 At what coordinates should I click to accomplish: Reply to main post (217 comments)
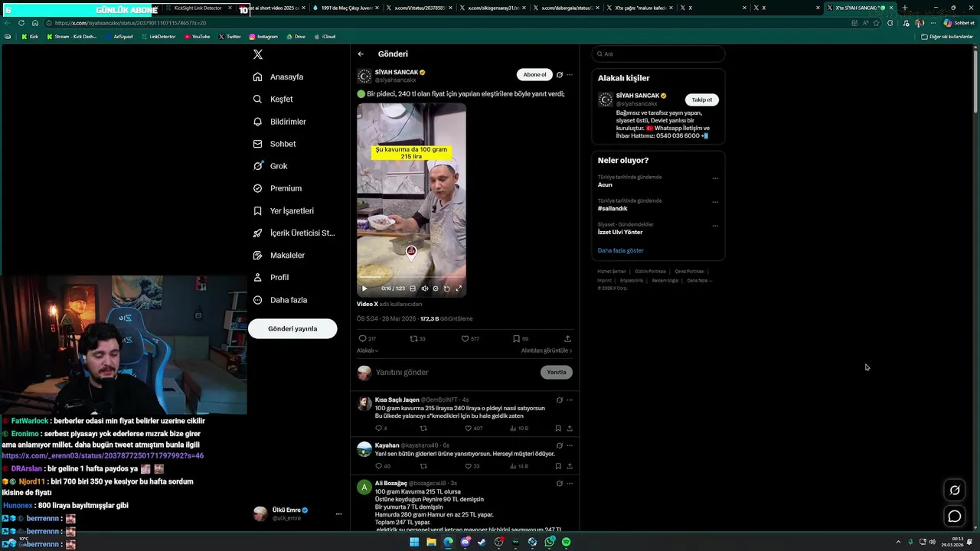coord(367,338)
